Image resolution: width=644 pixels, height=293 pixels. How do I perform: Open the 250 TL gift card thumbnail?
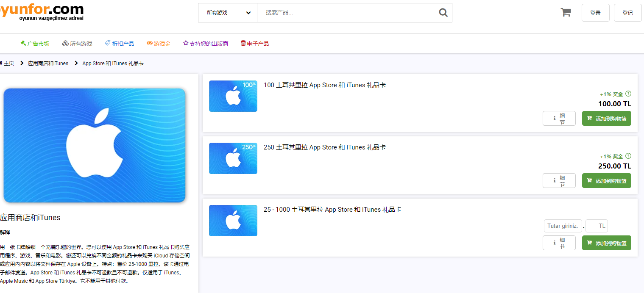[233, 158]
